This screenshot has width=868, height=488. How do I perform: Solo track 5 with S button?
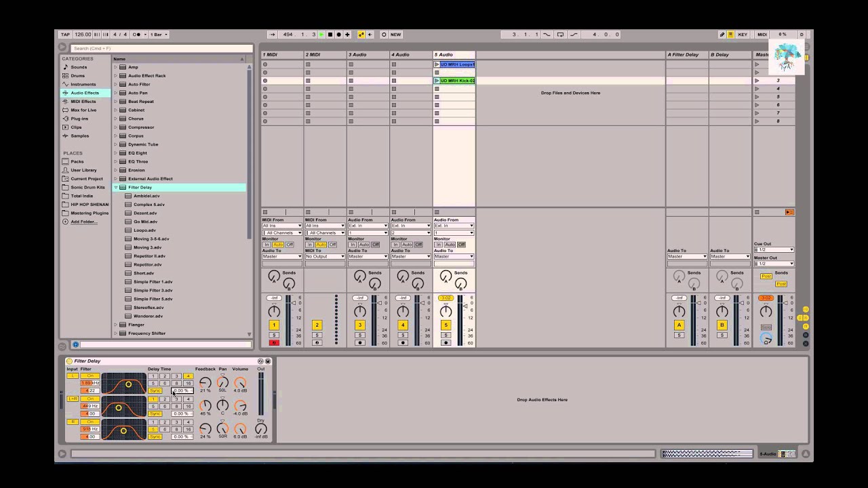(x=446, y=335)
